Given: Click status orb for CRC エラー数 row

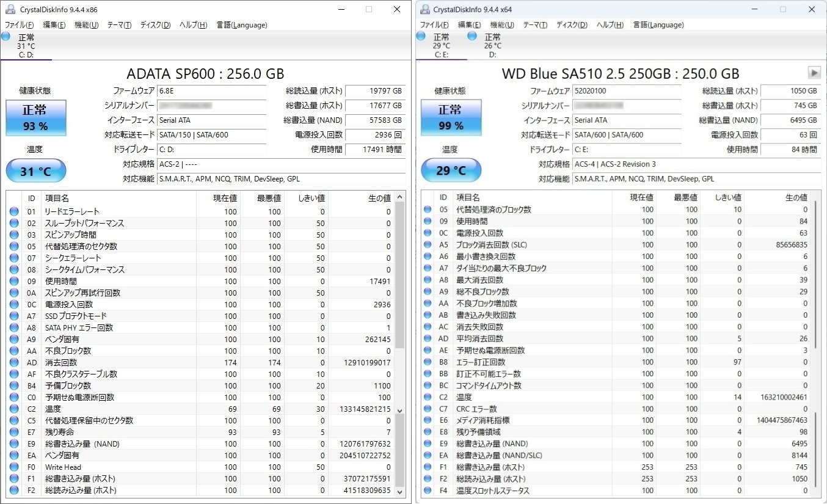Looking at the screenshot, I should point(428,409).
